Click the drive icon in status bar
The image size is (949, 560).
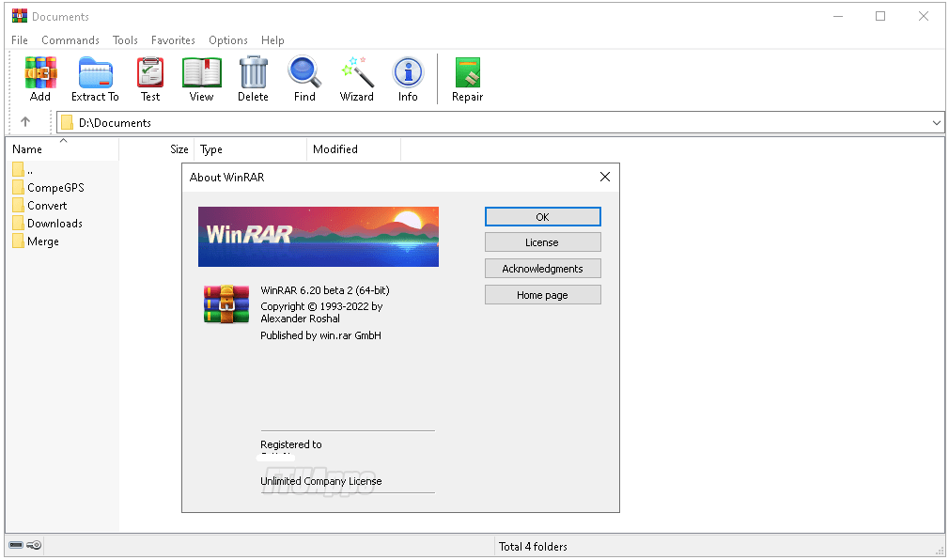(16, 546)
